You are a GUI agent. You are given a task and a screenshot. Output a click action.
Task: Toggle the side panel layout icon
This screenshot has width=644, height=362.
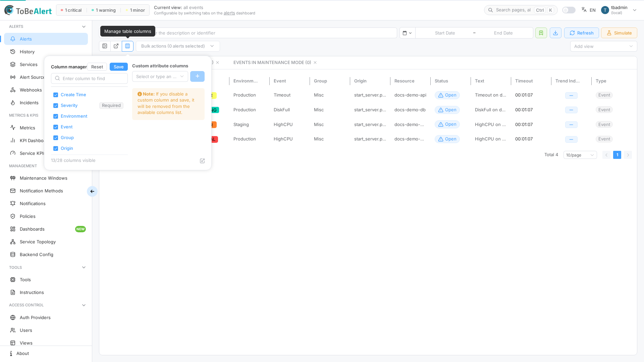coord(105,46)
